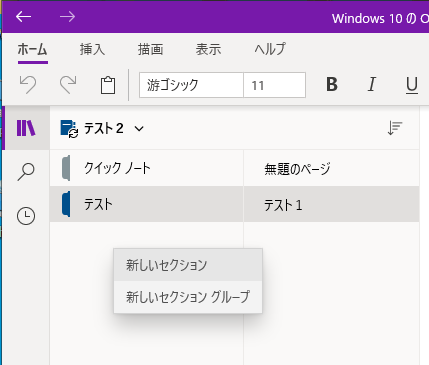The width and height of the screenshot is (429, 365).
Task: Open the 表示 tab
Action: (208, 50)
